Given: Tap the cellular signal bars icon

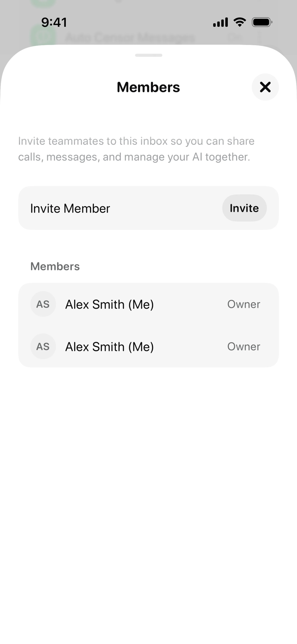Looking at the screenshot, I should click(x=220, y=22).
